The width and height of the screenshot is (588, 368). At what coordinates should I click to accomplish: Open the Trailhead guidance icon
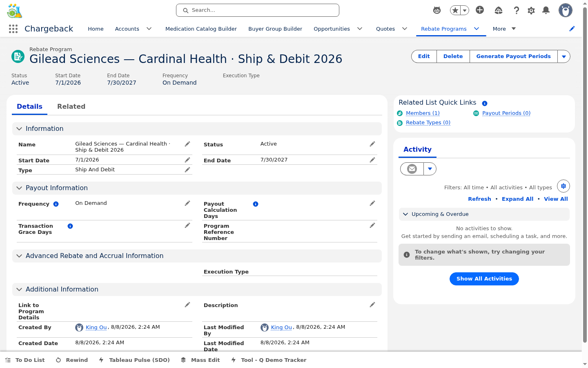499,10
